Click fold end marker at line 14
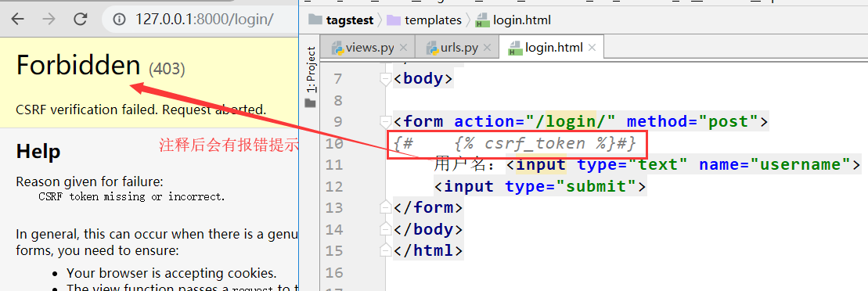 tap(385, 229)
